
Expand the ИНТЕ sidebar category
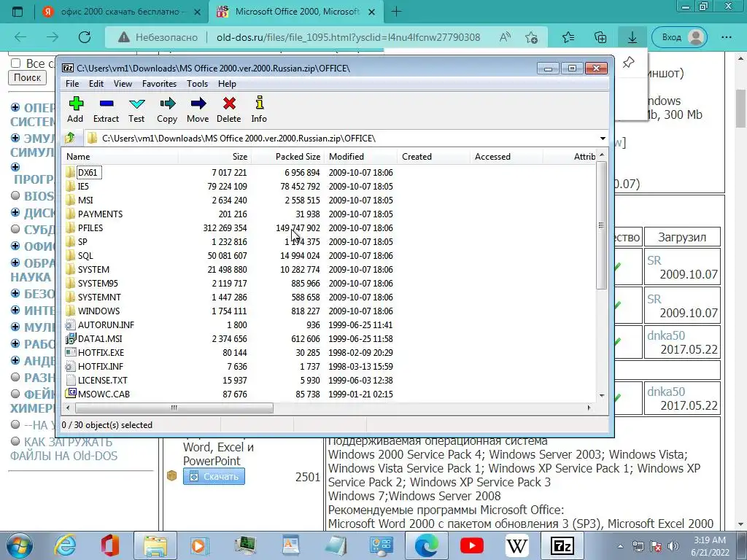click(x=15, y=310)
